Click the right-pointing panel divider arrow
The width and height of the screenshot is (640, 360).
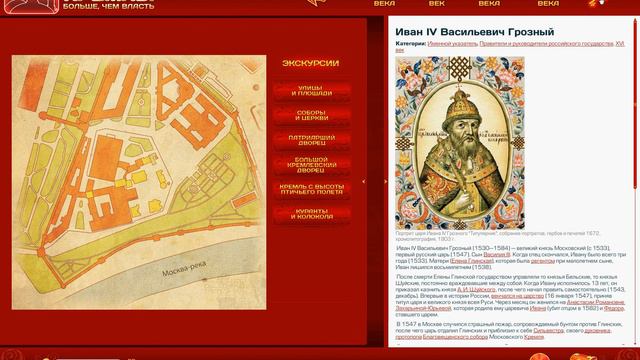[385, 182]
